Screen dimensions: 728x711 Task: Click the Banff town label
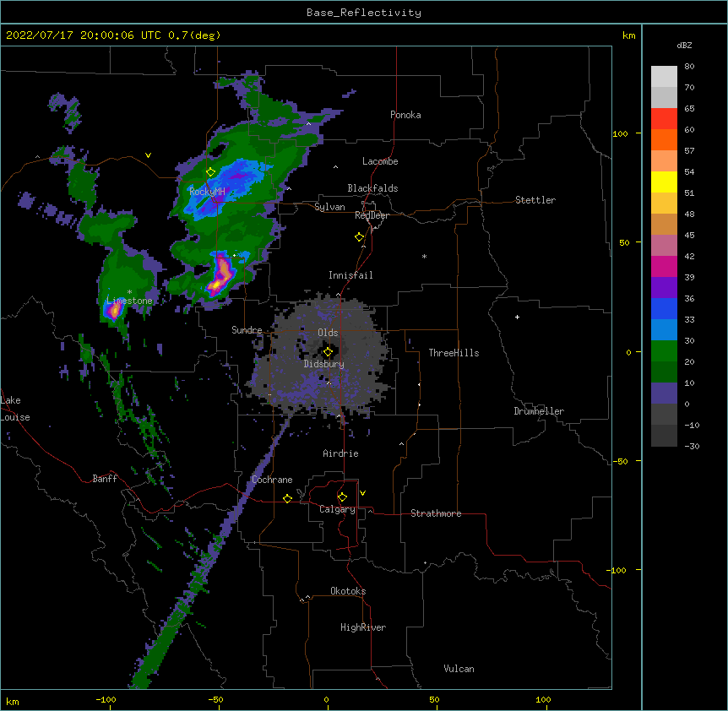pyautogui.click(x=105, y=479)
